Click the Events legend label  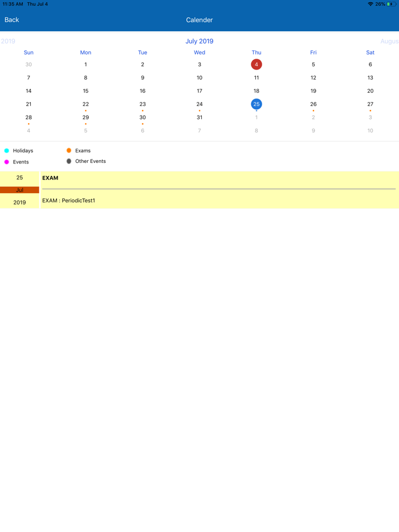(x=21, y=162)
